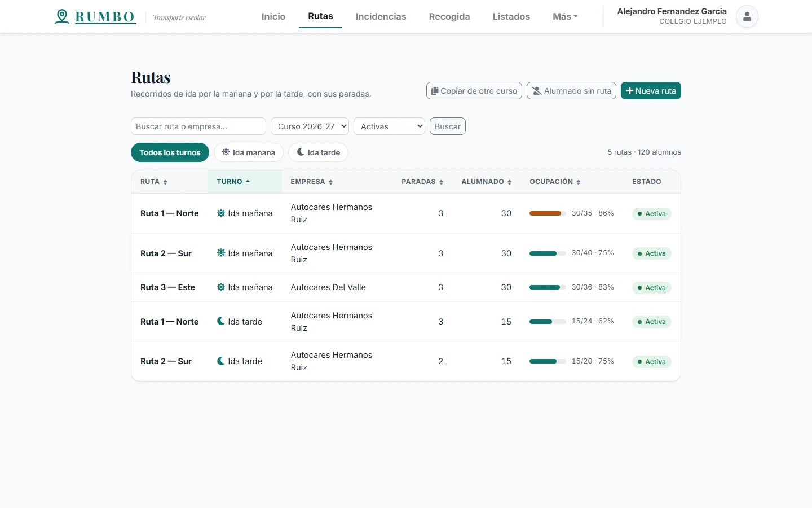812x508 pixels.
Task: Click the 30/36 · 83% occupancy text
Action: coord(593,287)
